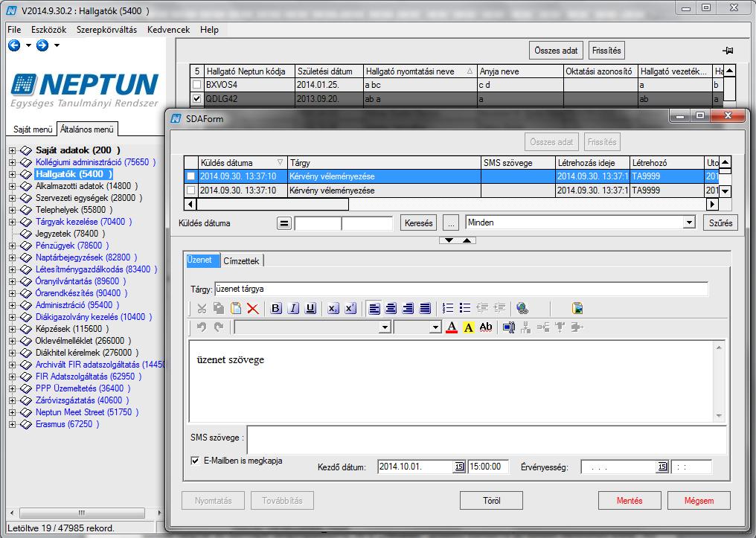Click the pin icon next to Frissítés
Screen dimensions: 756x538
coord(728,51)
